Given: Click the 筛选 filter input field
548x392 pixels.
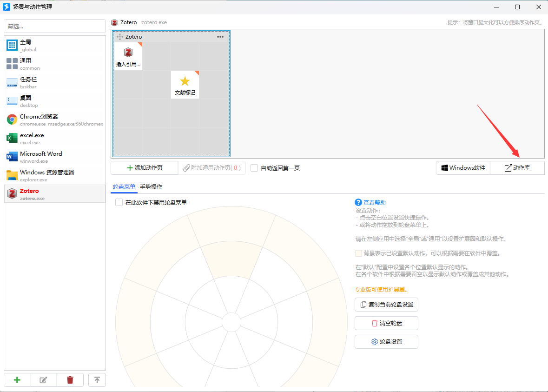Looking at the screenshot, I should 55,26.
